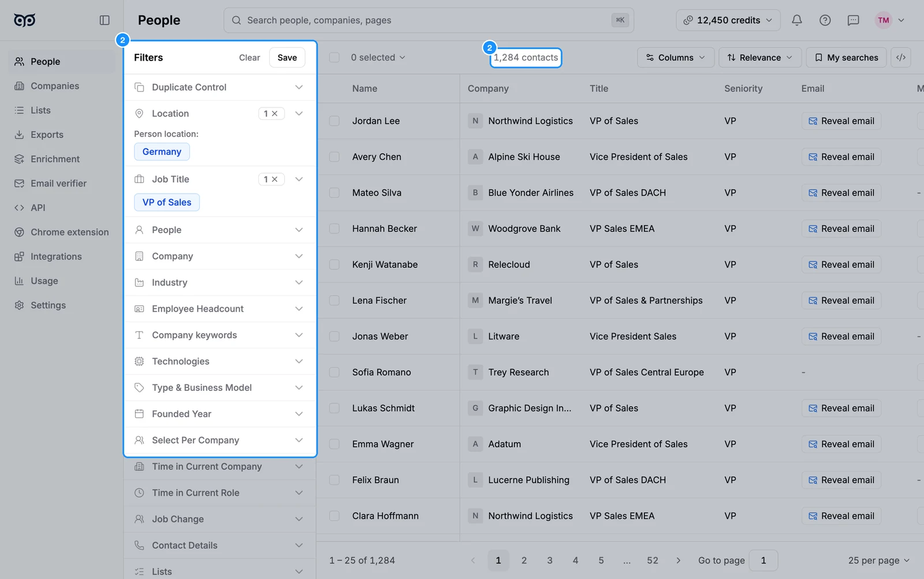
Task: Open the Relevance sort dropdown
Action: tap(760, 57)
